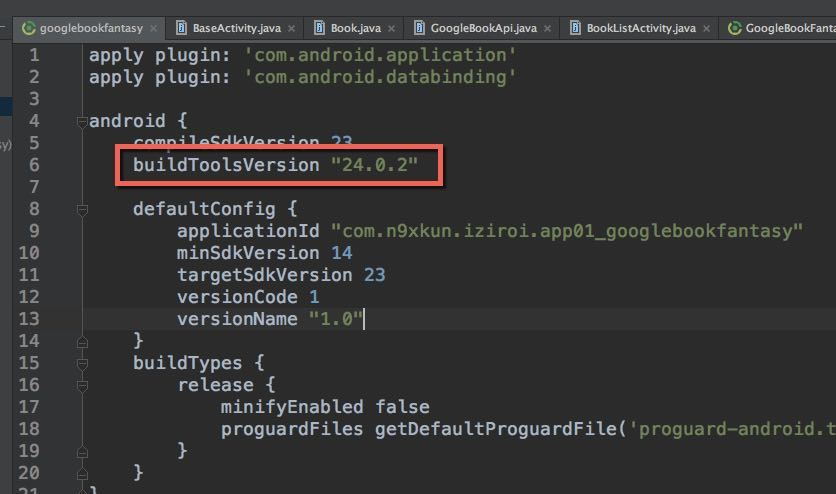Close the GoogleBookApi.java tab

[x=547, y=29]
